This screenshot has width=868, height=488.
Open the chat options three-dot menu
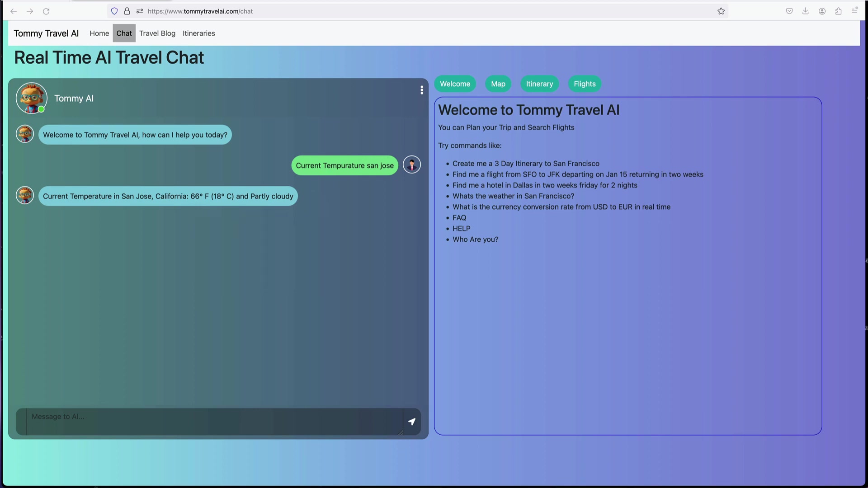(422, 90)
